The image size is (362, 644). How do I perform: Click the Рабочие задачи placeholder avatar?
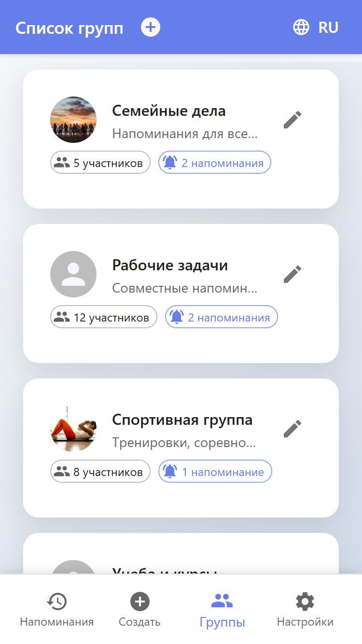(73, 274)
